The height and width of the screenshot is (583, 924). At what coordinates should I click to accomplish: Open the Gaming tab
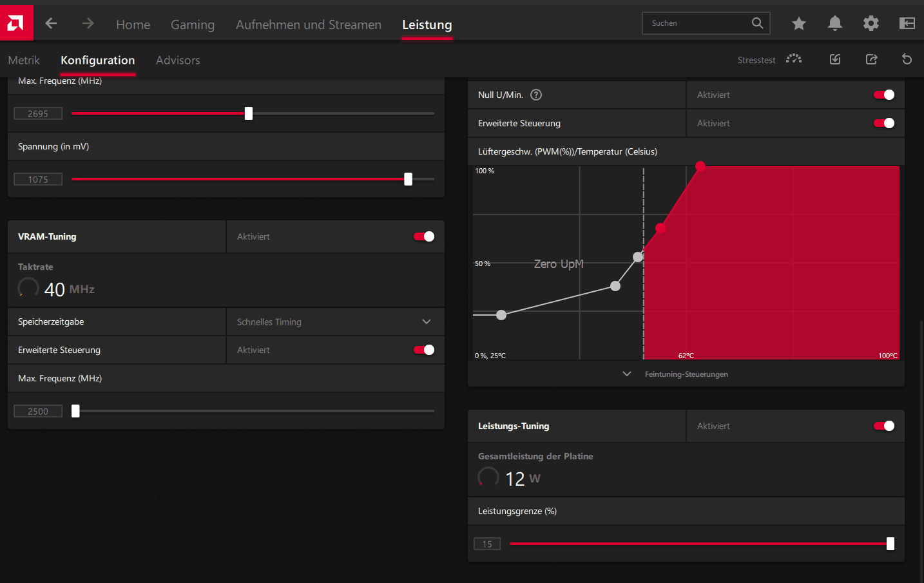pyautogui.click(x=193, y=24)
